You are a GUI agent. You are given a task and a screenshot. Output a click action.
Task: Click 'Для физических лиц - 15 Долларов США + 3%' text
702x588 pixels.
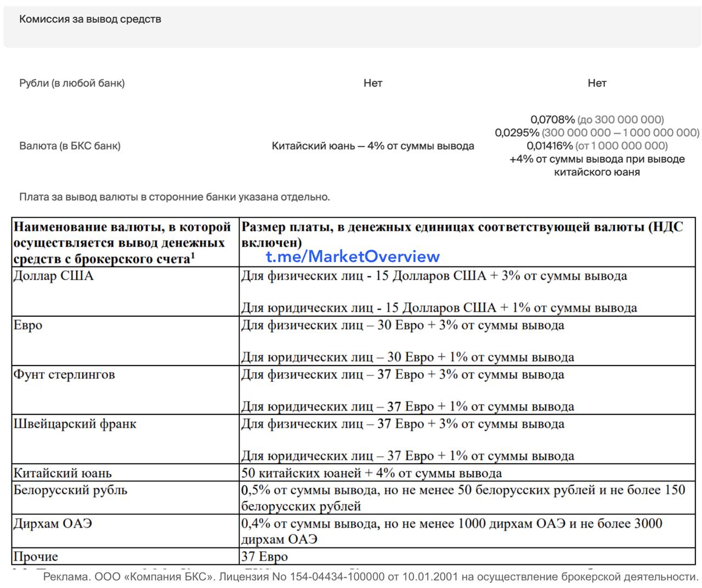pyautogui.click(x=434, y=276)
